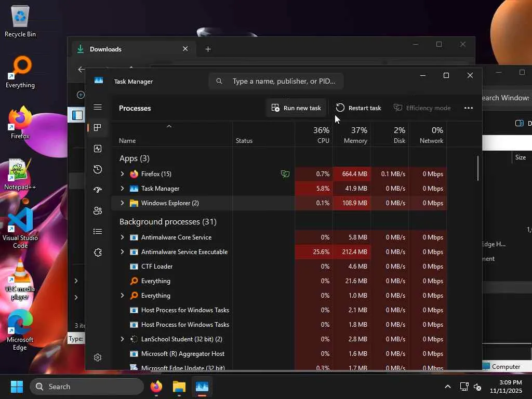The width and height of the screenshot is (532, 399).
Task: Click the Size column in background window
Action: (x=520, y=157)
